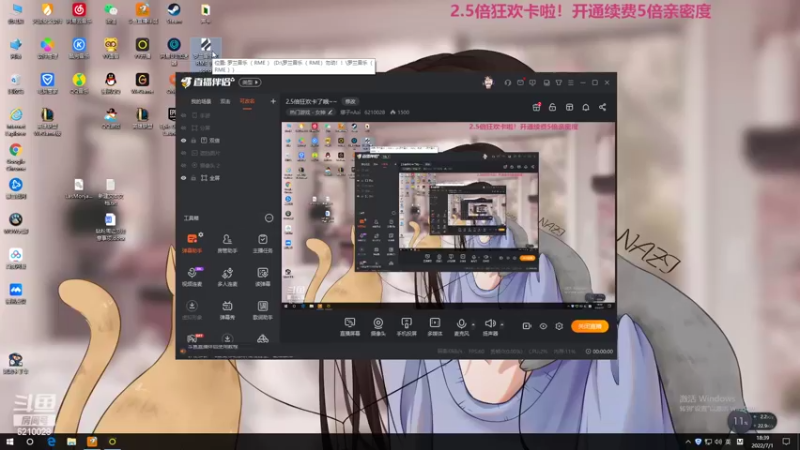Click the record video icon beside settings
The height and width of the screenshot is (450, 800).
pos(527,326)
